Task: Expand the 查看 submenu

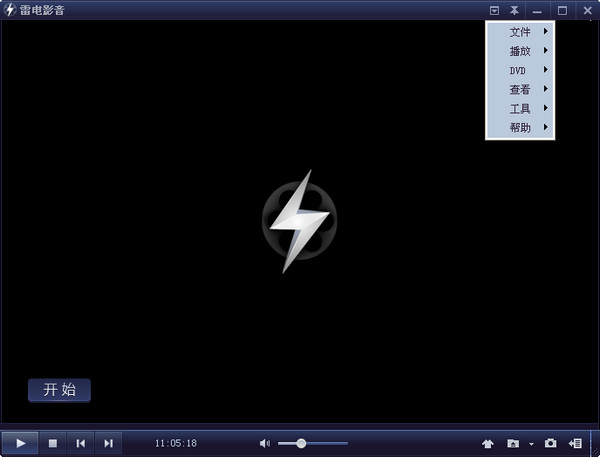Action: coord(520,89)
